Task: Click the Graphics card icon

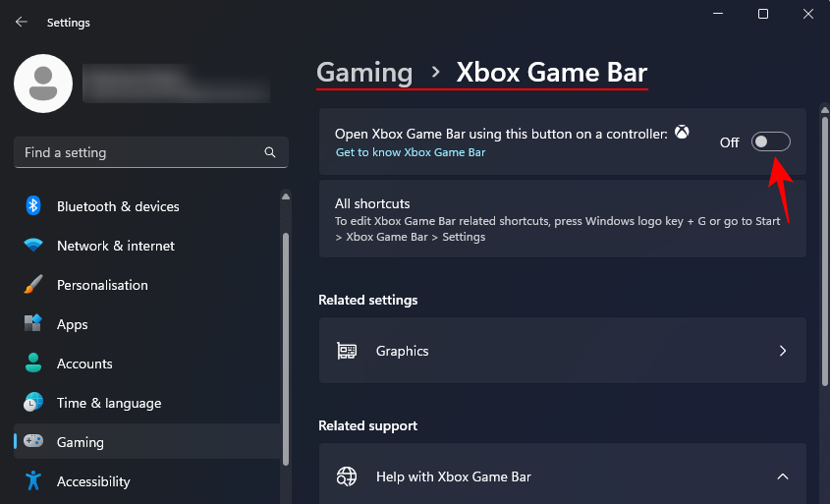Action: [347, 351]
